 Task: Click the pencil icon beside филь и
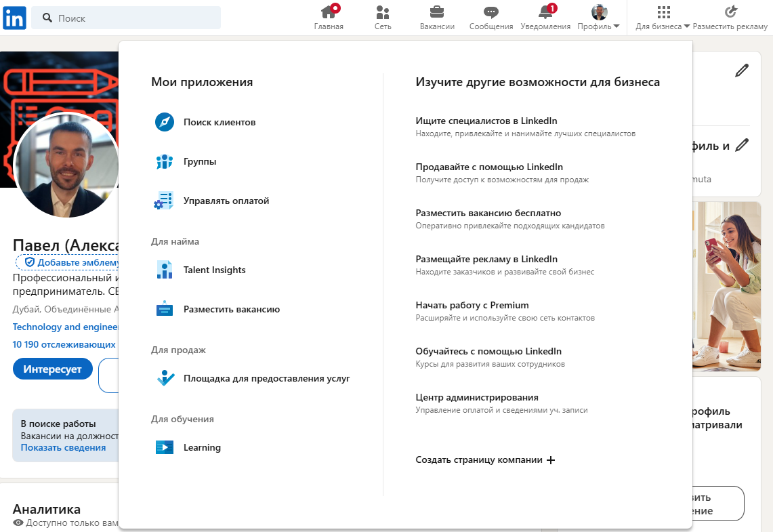coord(741,145)
